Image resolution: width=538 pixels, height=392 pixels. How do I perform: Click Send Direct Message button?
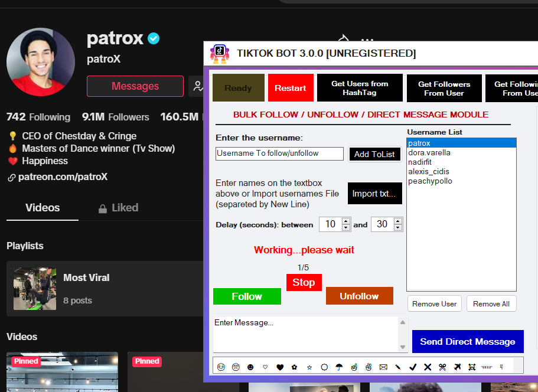pos(468,342)
